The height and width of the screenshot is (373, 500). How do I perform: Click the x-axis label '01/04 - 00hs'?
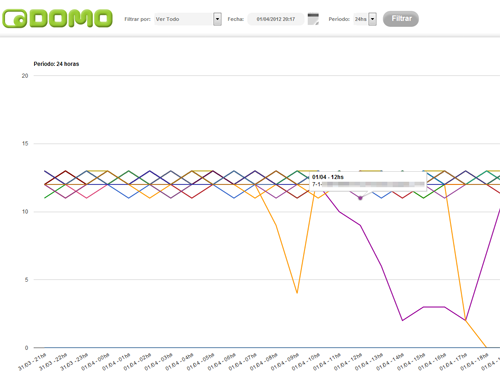point(95,362)
